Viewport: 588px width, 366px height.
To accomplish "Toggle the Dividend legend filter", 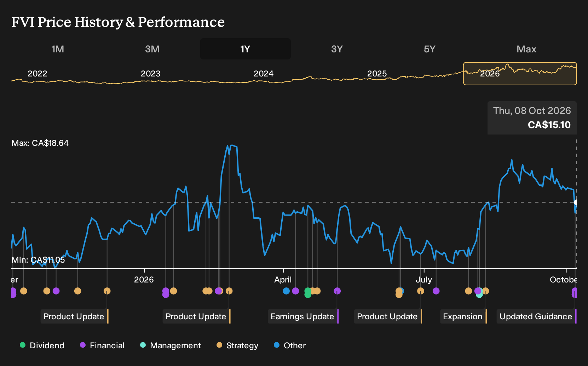I will point(42,345).
